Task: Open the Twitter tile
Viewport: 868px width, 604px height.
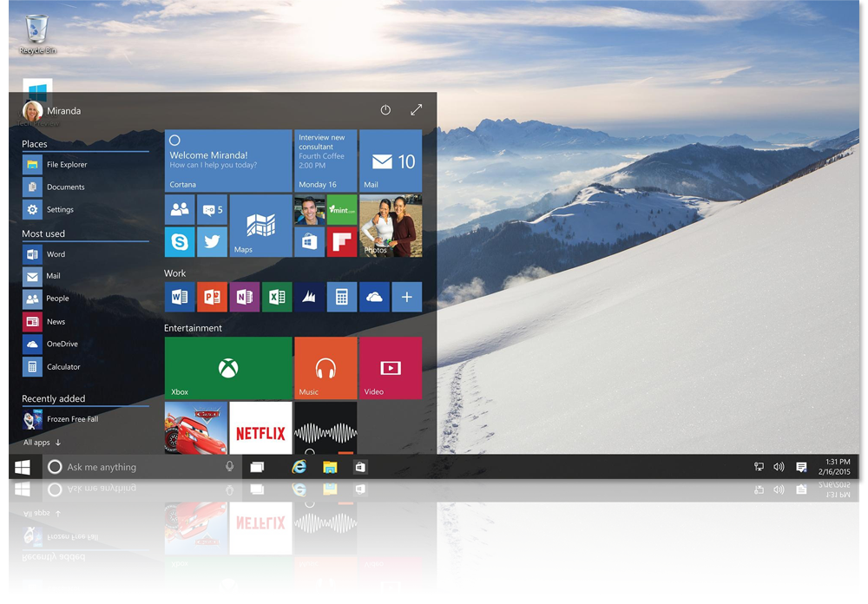Action: (212, 242)
